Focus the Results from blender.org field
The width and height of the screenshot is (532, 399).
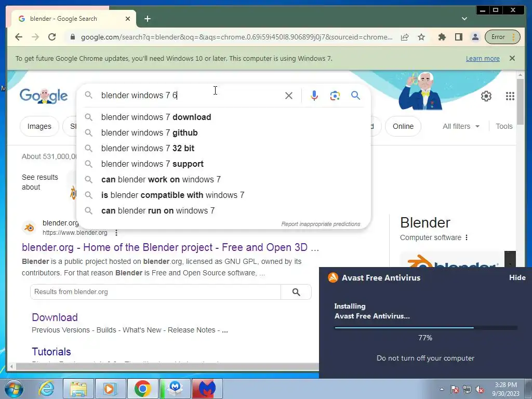tap(155, 292)
